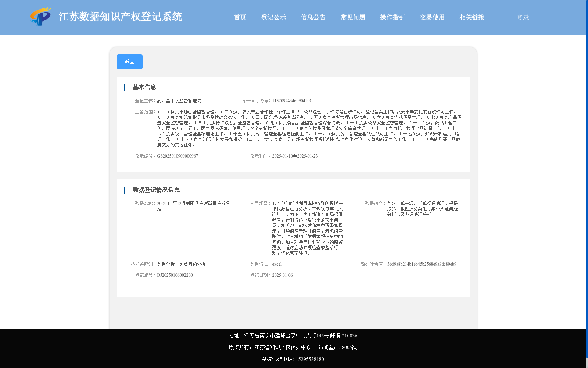
Task: Select the 数据登记情况信息 section heading
Action: [156, 190]
